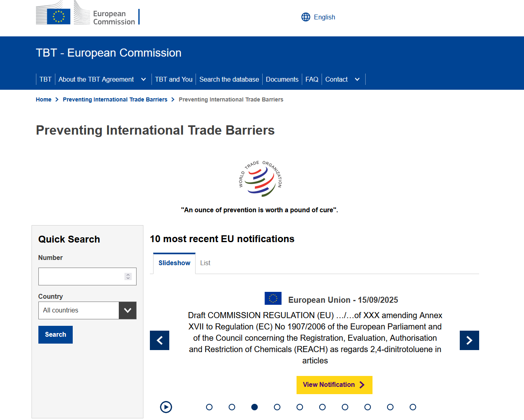Jump to ninth slide dot

[x=390, y=407]
